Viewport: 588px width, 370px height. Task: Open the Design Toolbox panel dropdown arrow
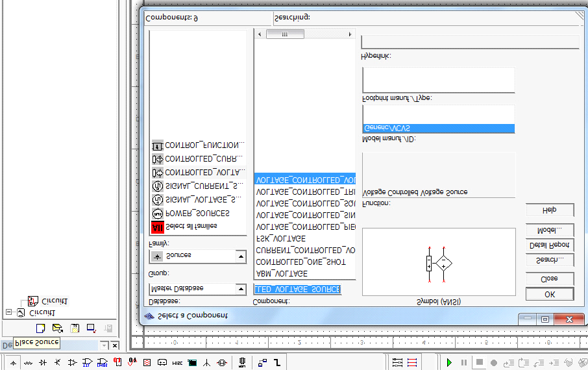pyautogui.click(x=104, y=345)
